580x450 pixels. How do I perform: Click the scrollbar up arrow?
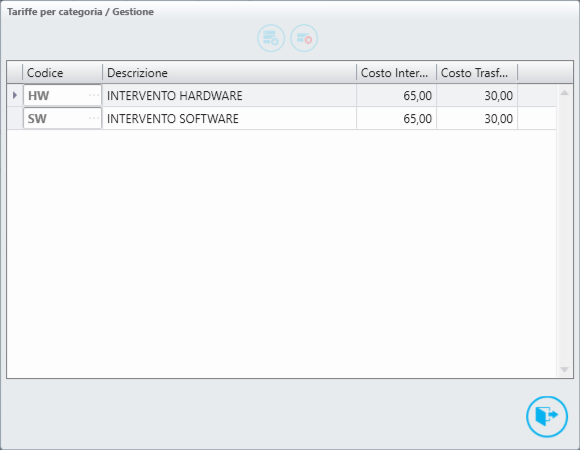tap(564, 93)
